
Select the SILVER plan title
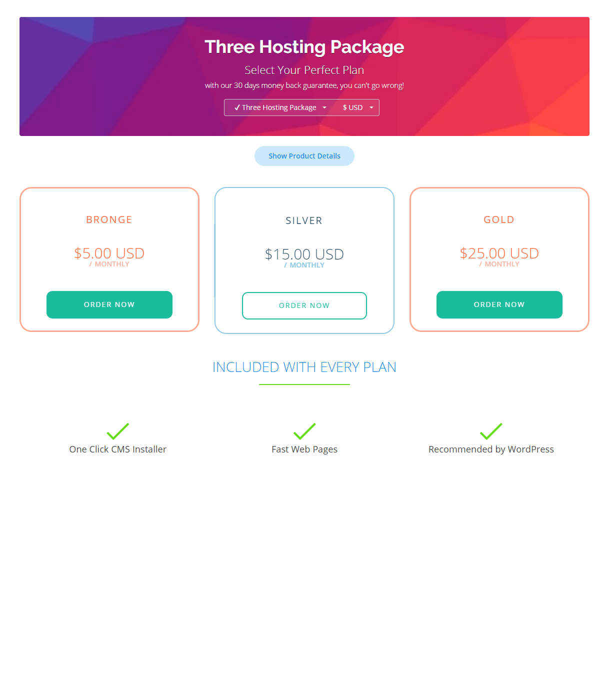pos(304,220)
